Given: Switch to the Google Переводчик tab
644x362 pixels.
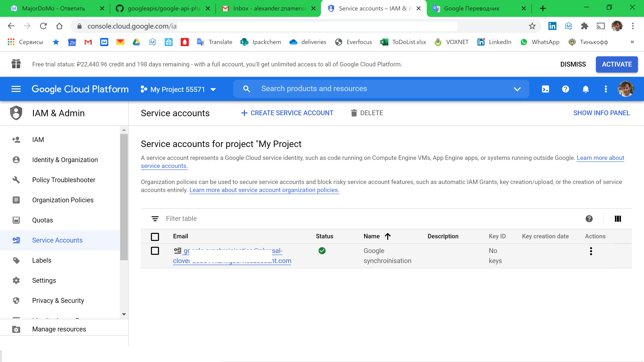Looking at the screenshot, I should [471, 8].
